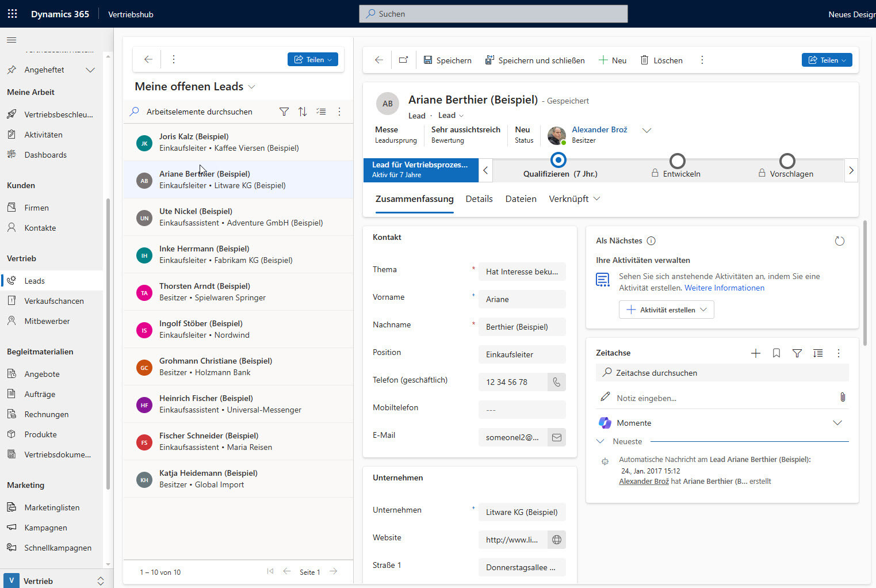This screenshot has height=588, width=876.
Task: Click Zeitachse durchsuchen search field
Action: point(722,373)
